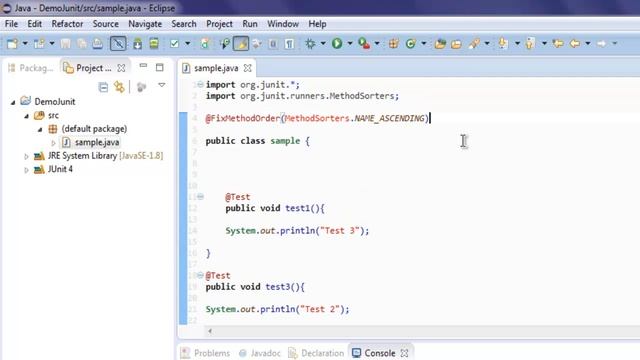Click the Print toolbar icon
Screen dimensions: 640x360
(98, 43)
